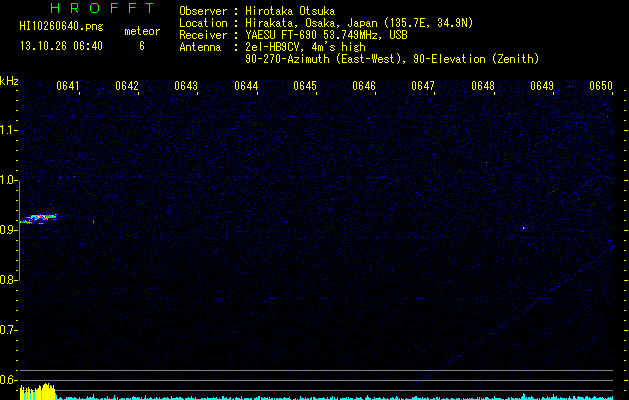Image resolution: width=629 pixels, height=400 pixels.
Task: Click the Observer name Hirotaka Otsuka
Action: (290, 11)
